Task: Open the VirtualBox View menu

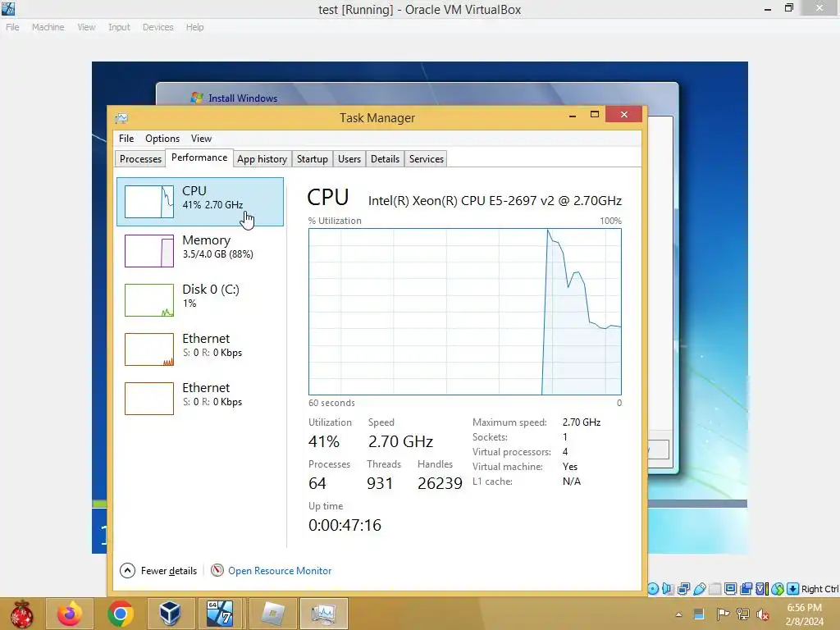Action: pyautogui.click(x=85, y=27)
